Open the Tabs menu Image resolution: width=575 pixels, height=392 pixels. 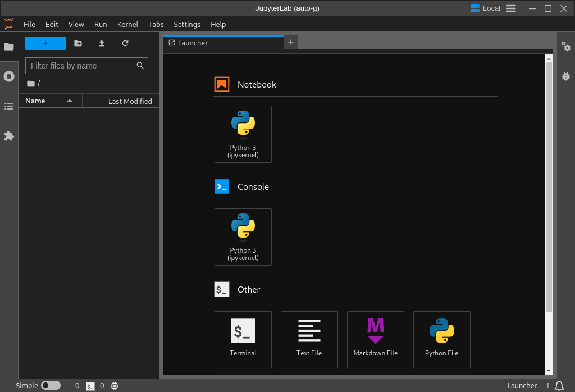(156, 25)
